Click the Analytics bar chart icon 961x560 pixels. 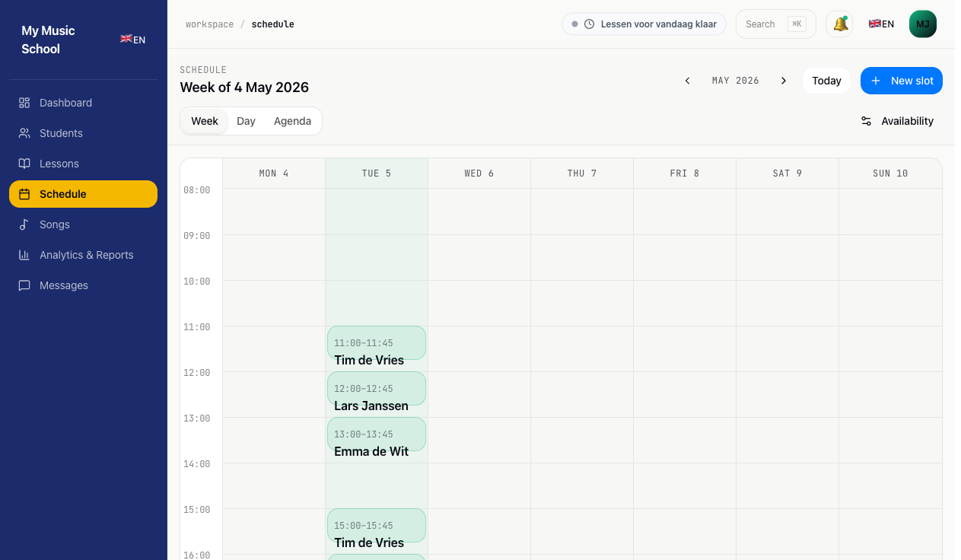click(x=24, y=255)
